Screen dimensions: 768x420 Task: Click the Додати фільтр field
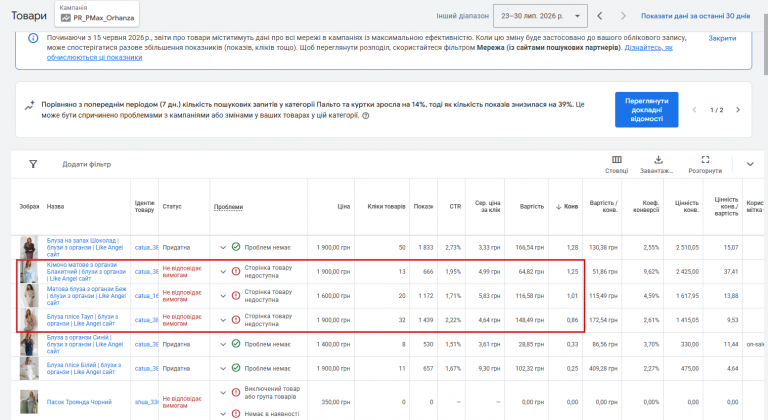[87, 164]
